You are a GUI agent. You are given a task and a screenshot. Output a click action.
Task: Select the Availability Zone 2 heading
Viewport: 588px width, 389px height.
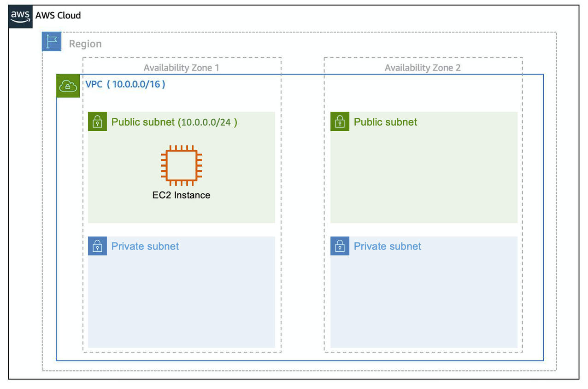(423, 68)
